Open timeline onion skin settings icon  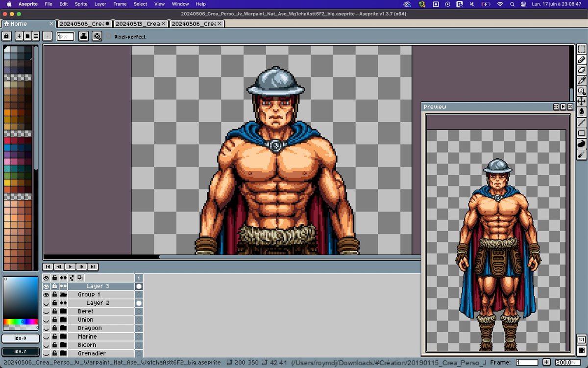[x=72, y=278]
